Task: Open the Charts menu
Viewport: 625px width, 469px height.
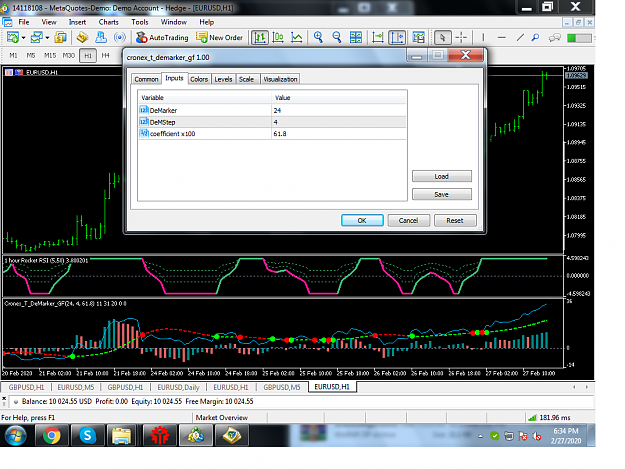Action: pyautogui.click(x=108, y=22)
